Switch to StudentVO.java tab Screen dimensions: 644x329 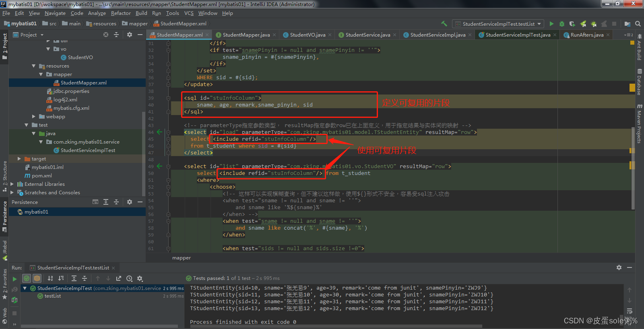coord(308,35)
